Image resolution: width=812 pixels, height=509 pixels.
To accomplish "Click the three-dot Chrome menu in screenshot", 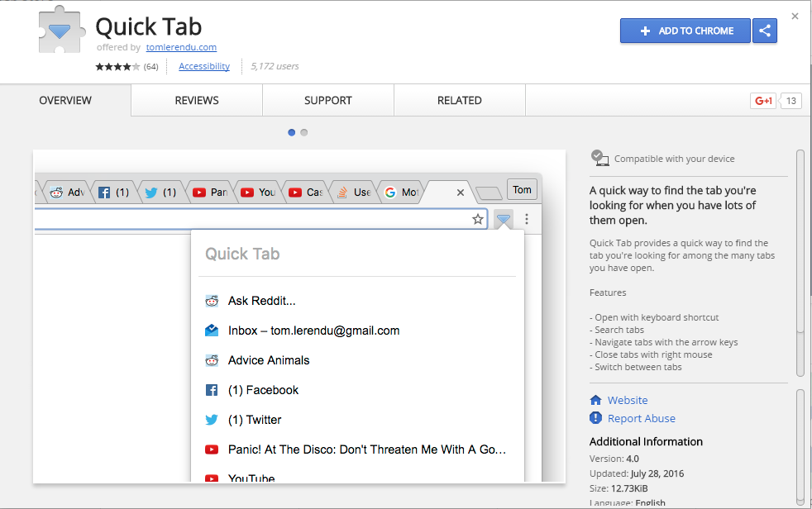I will tap(527, 219).
